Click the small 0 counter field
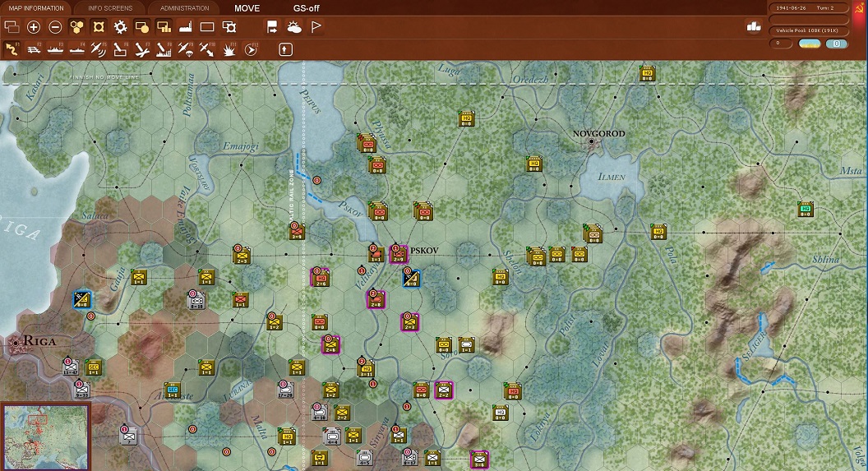This screenshot has height=471, width=868. click(x=781, y=44)
